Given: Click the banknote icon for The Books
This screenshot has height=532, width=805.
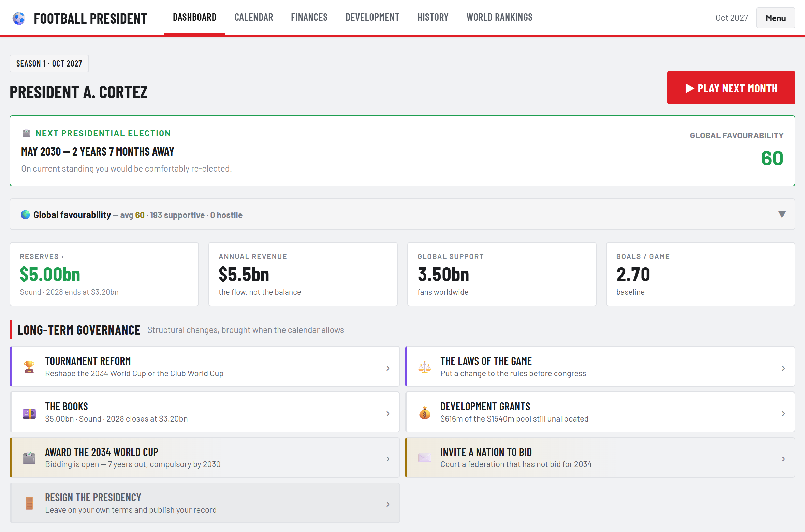Looking at the screenshot, I should [29, 413].
